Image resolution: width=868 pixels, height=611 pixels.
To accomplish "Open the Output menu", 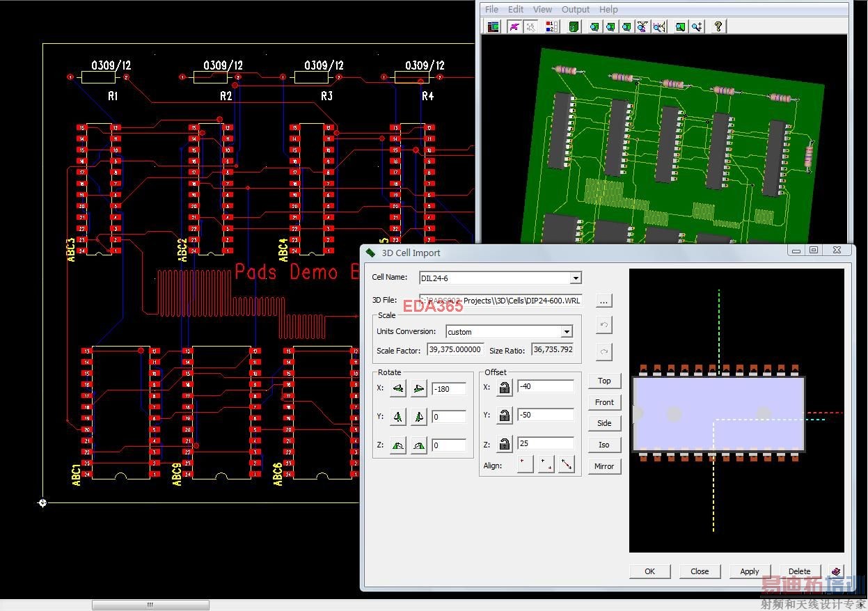I will pyautogui.click(x=575, y=9).
